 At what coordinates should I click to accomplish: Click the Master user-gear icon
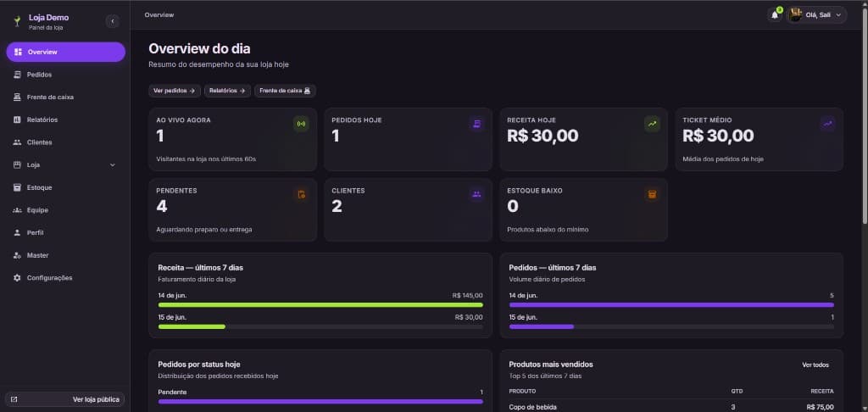tap(17, 255)
